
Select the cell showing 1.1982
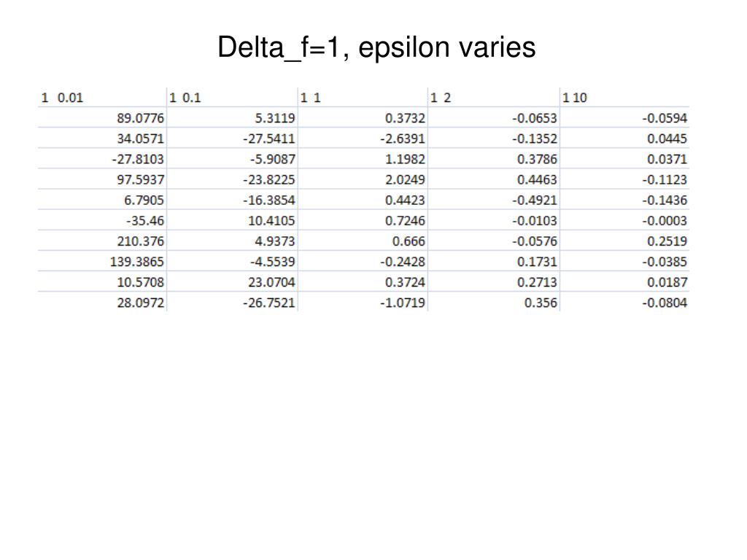pyautogui.click(x=363, y=159)
